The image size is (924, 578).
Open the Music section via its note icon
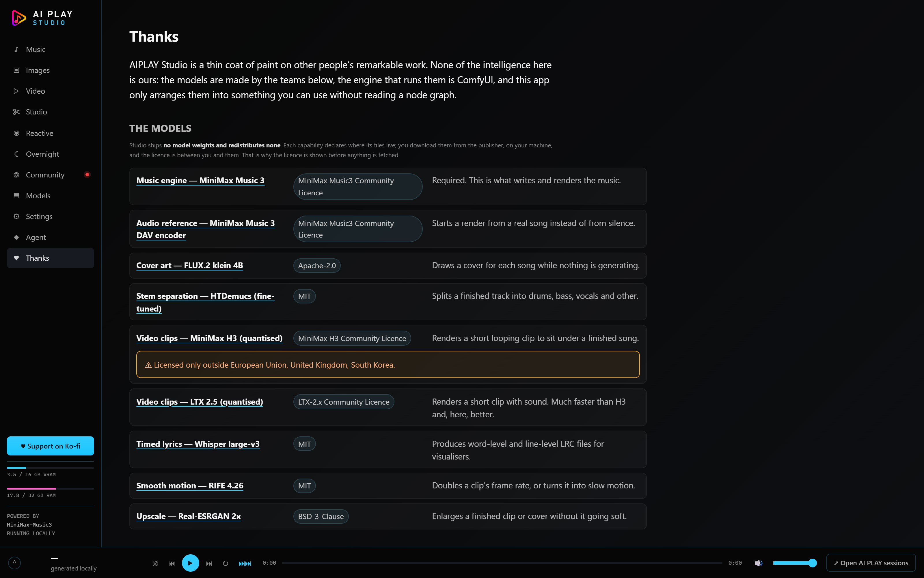[16, 49]
